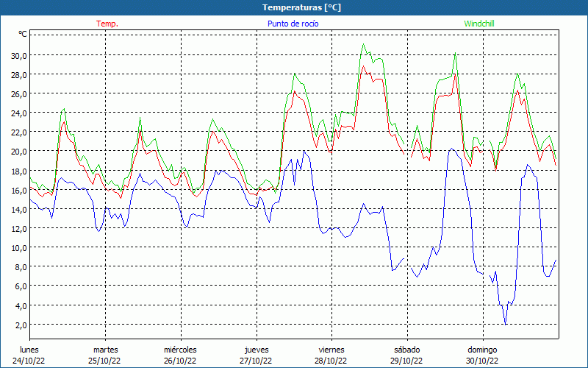
Task: Click the 4,0 y-axis value
Action: tap(21, 305)
